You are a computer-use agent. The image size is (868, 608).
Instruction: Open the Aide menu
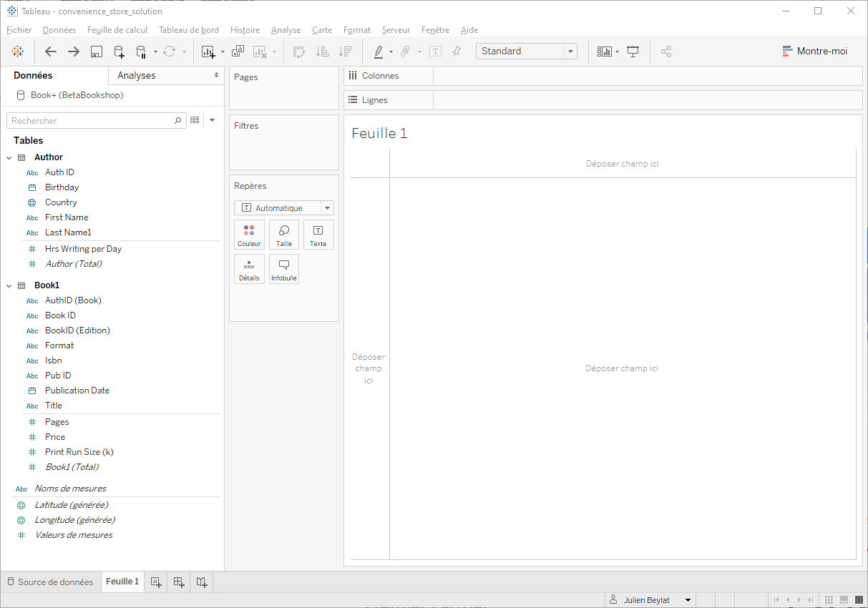[x=469, y=30]
